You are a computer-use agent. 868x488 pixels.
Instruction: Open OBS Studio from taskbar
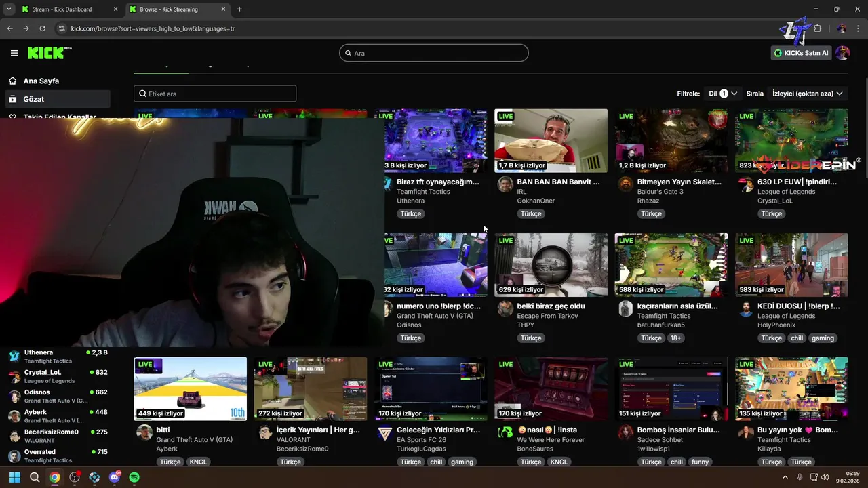tap(75, 477)
